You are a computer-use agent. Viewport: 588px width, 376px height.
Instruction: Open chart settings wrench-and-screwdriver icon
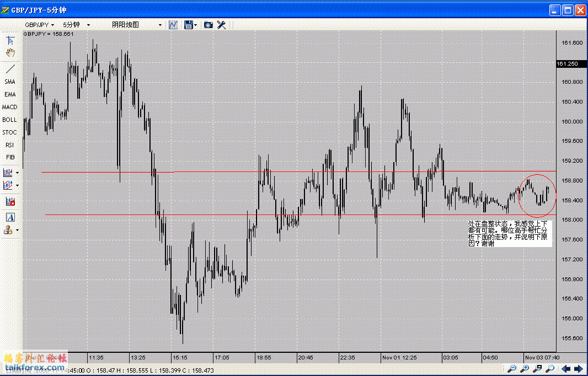coord(221,25)
